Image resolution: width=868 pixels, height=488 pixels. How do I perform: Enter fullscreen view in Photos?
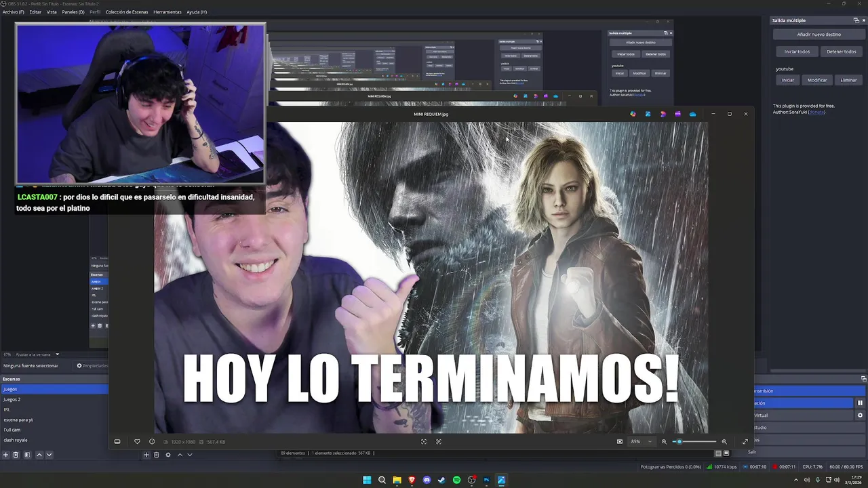click(745, 442)
